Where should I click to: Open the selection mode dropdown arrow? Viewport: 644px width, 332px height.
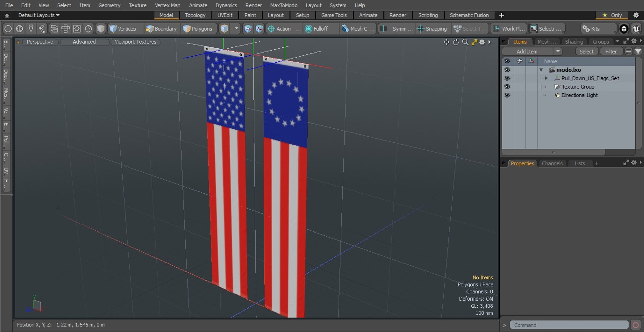tap(236, 29)
